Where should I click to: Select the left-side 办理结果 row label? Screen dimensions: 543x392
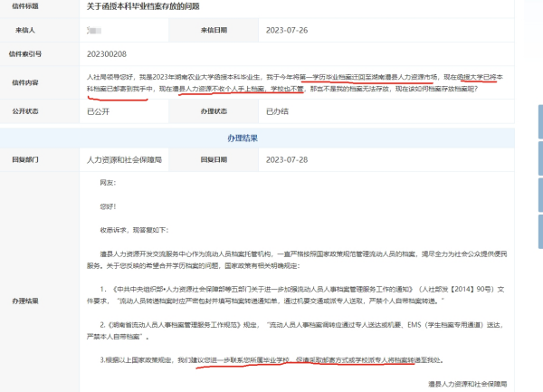click(x=25, y=301)
